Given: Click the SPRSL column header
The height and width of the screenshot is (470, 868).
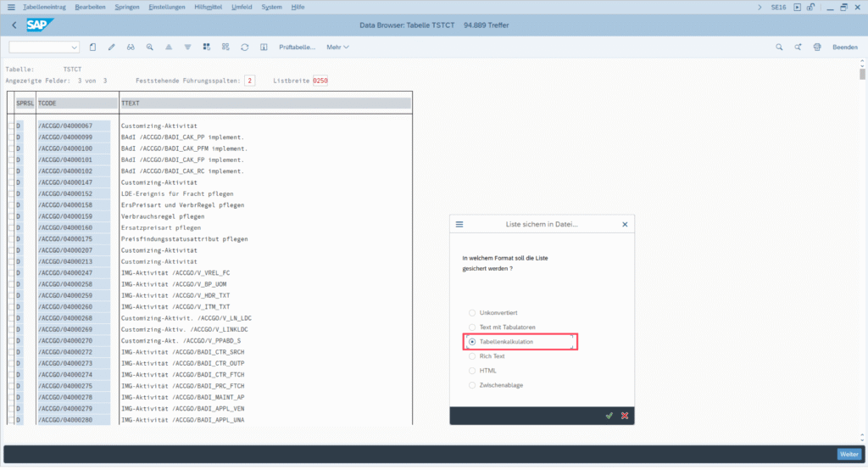Looking at the screenshot, I should click(25, 104).
